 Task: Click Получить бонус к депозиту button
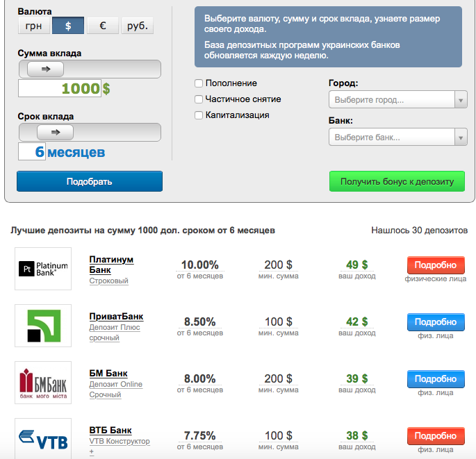coord(397,181)
